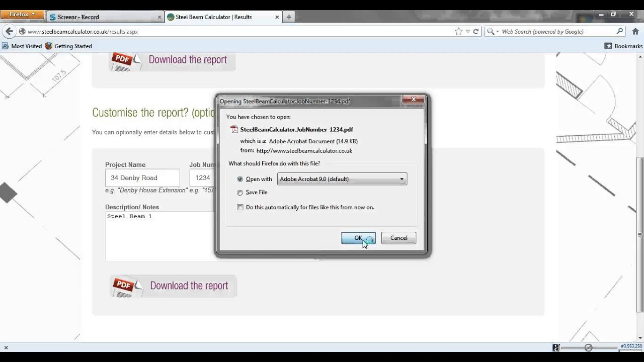Image resolution: width=644 pixels, height=362 pixels.
Task: Click the URL address bar
Action: [x=239, y=31]
